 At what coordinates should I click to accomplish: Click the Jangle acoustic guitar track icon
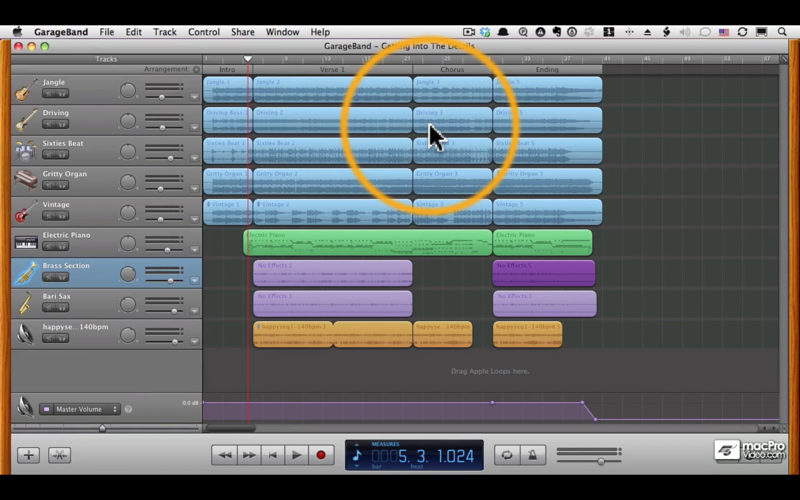pos(26,90)
